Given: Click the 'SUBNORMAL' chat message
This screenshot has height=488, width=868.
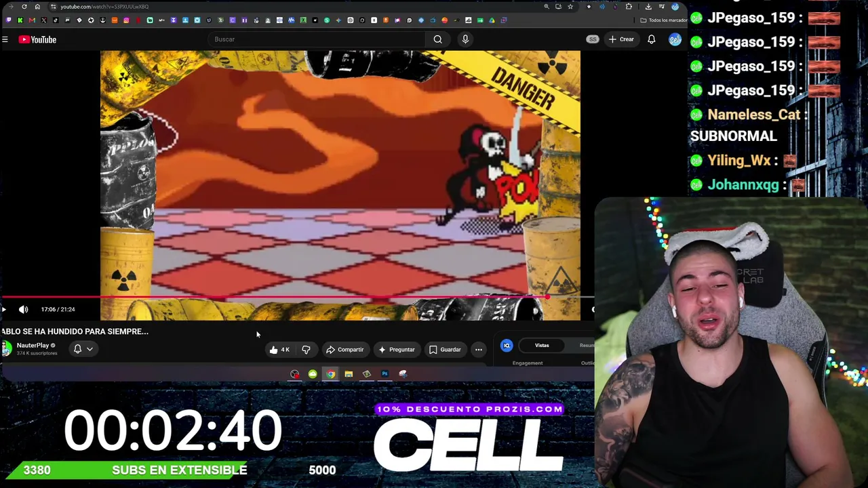Looking at the screenshot, I should (x=734, y=136).
